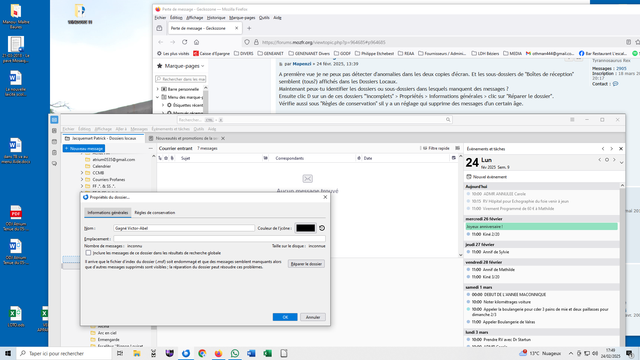Click bookmarks sidebar search field

click(180, 79)
